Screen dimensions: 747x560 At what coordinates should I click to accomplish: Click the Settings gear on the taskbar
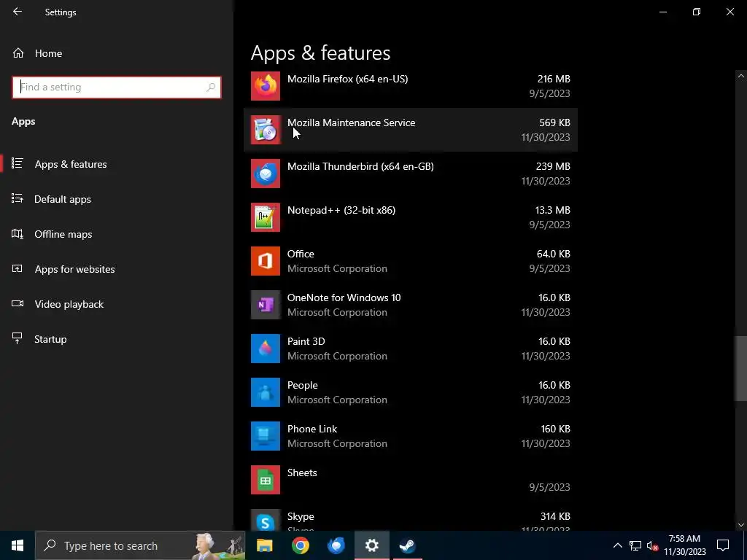(x=371, y=545)
